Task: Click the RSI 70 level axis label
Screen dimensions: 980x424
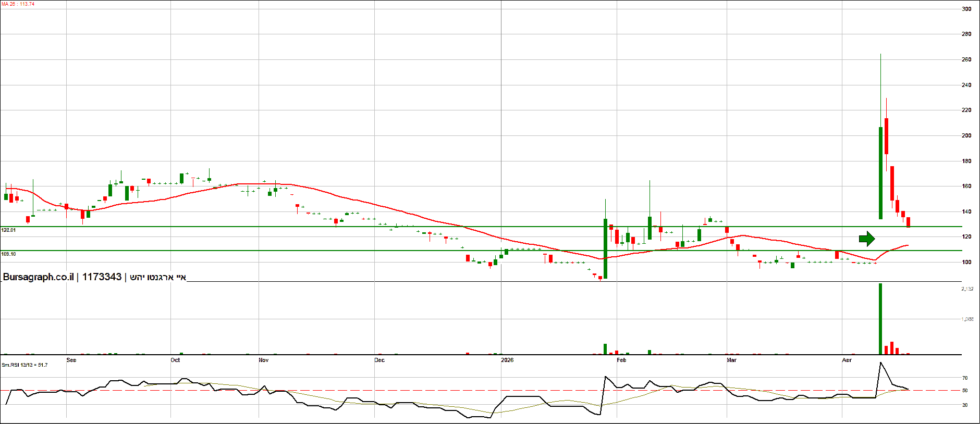Action: pyautogui.click(x=965, y=378)
